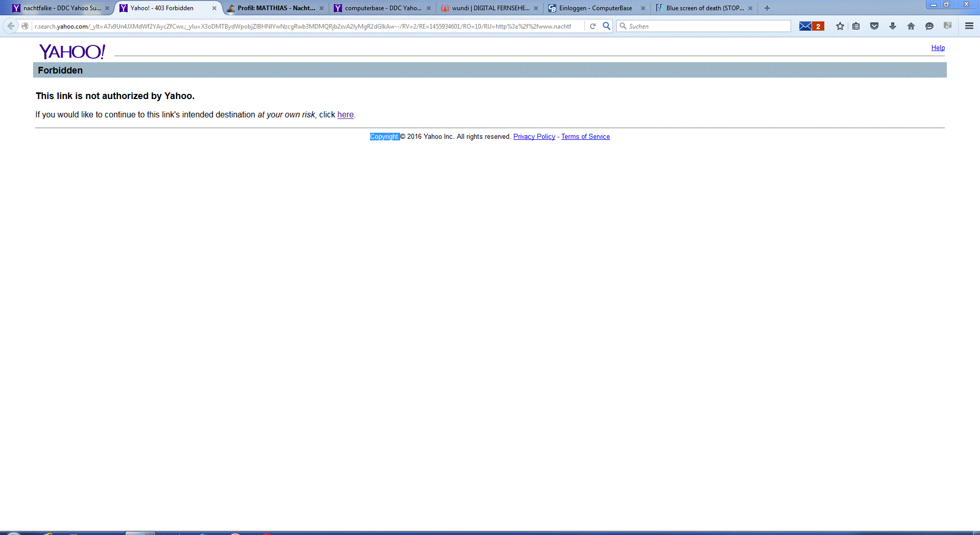The height and width of the screenshot is (535, 980).
Task: Open a new tab with the plus button
Action: pyautogui.click(x=767, y=8)
